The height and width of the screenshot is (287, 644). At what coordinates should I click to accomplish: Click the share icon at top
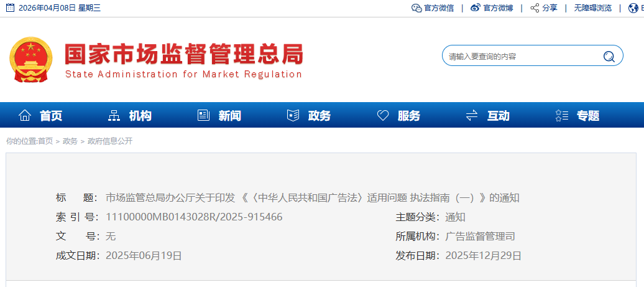coord(535,8)
